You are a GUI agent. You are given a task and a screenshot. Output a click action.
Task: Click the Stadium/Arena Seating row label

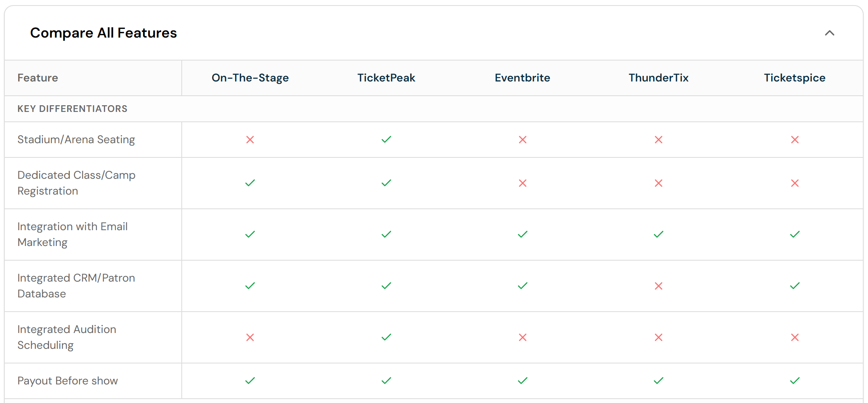[x=76, y=140]
